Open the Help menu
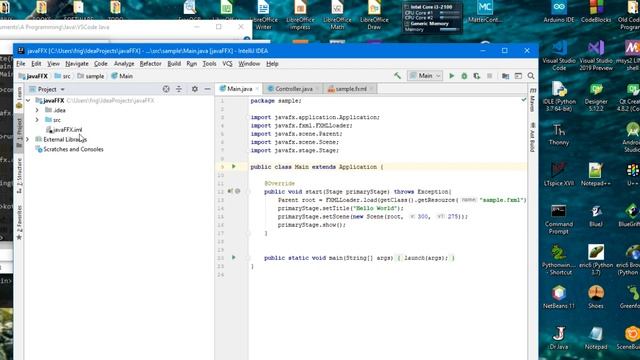This screenshot has width=640, height=360. point(272,64)
